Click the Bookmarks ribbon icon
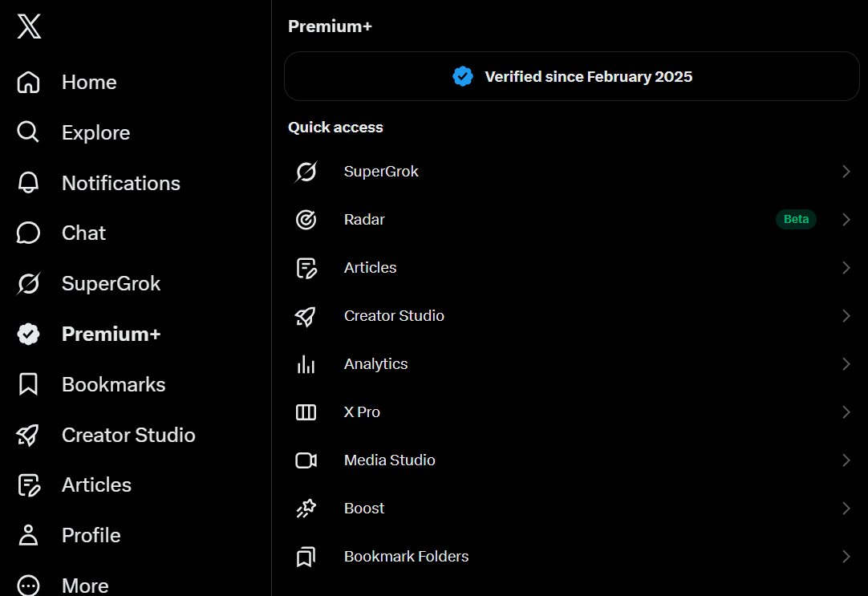 point(28,384)
